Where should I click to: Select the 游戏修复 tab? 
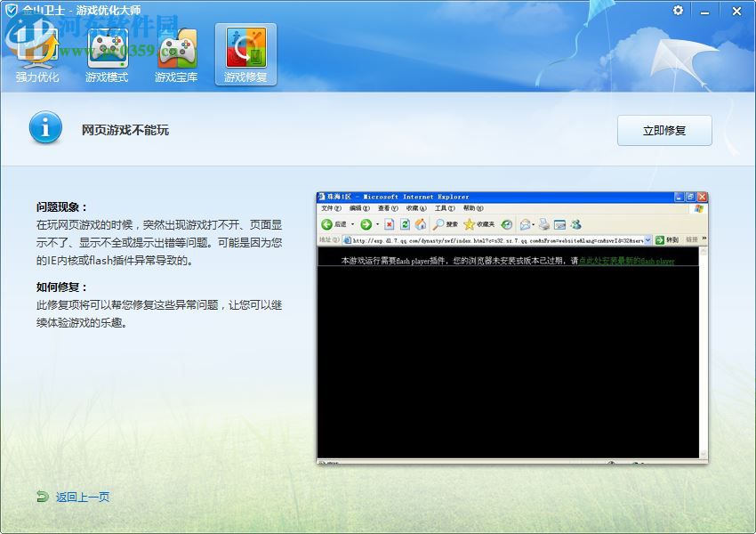245,54
